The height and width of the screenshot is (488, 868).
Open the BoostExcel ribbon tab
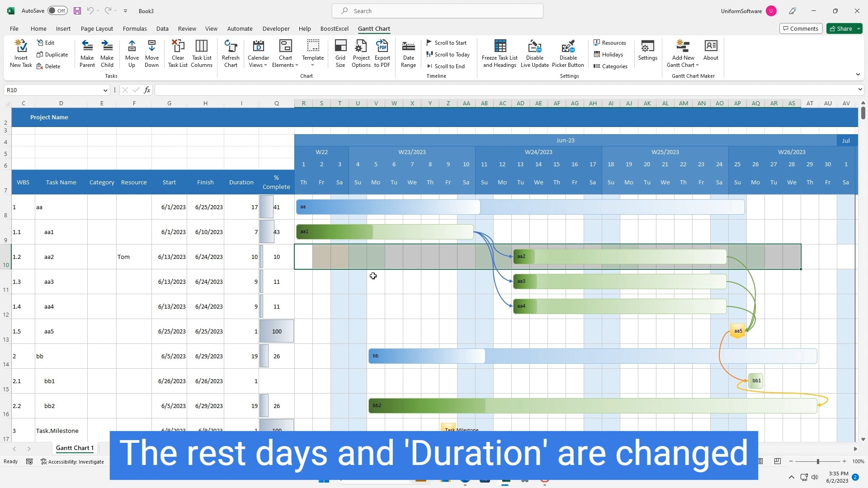click(334, 28)
